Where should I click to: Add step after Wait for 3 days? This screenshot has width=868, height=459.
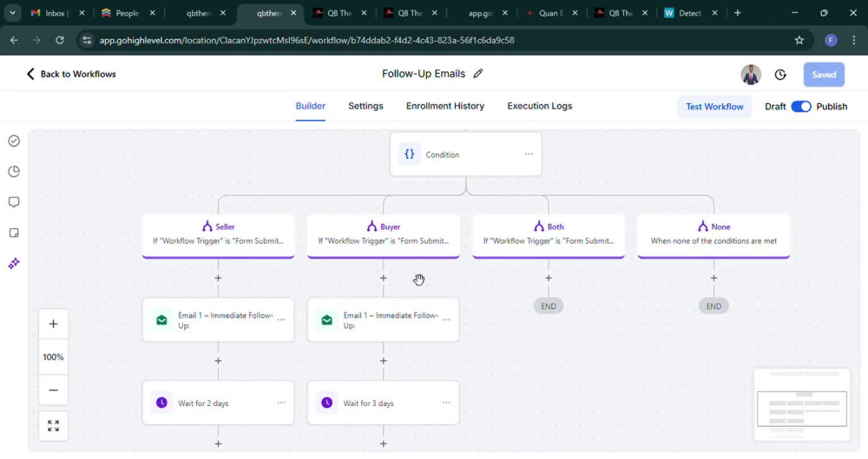coord(383,444)
